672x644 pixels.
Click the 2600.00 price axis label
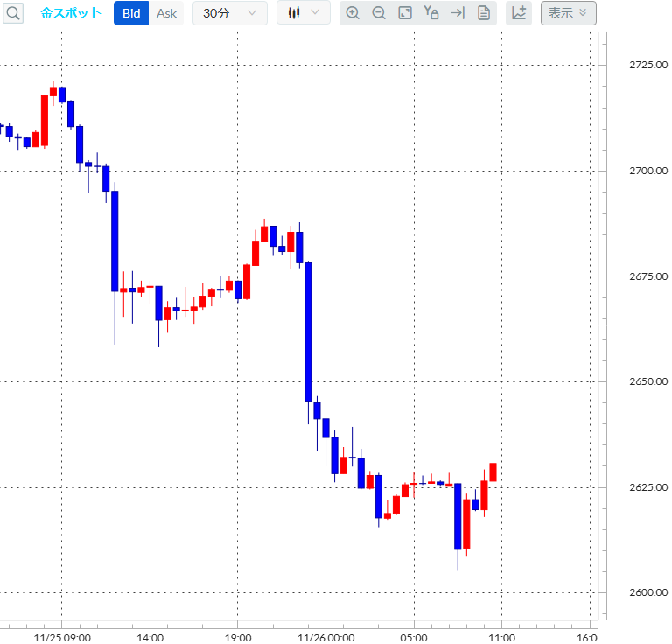click(648, 592)
